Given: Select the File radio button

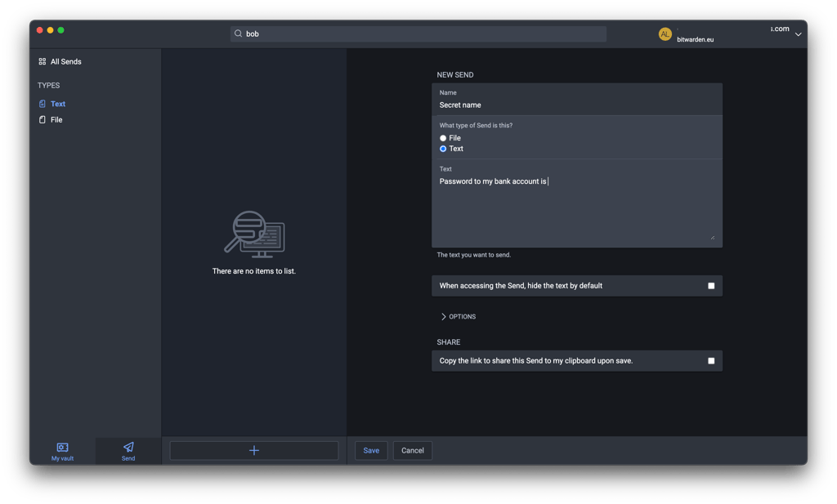Looking at the screenshot, I should (x=443, y=138).
